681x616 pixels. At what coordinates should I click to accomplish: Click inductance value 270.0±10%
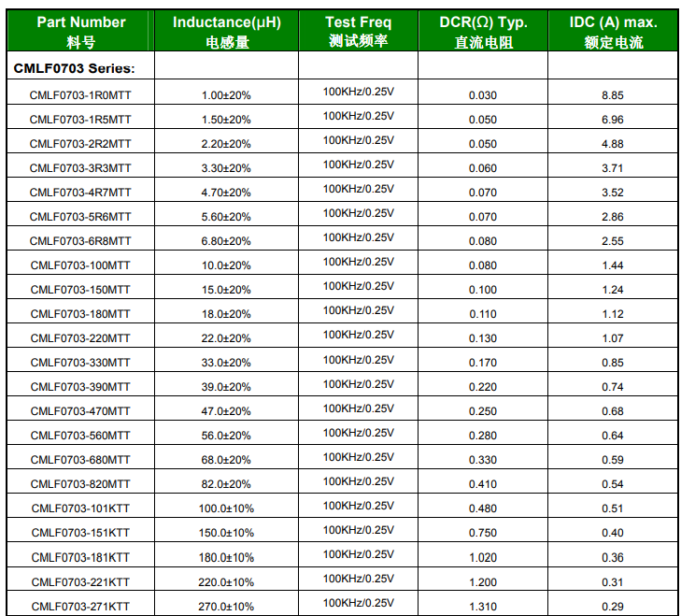[226, 607]
